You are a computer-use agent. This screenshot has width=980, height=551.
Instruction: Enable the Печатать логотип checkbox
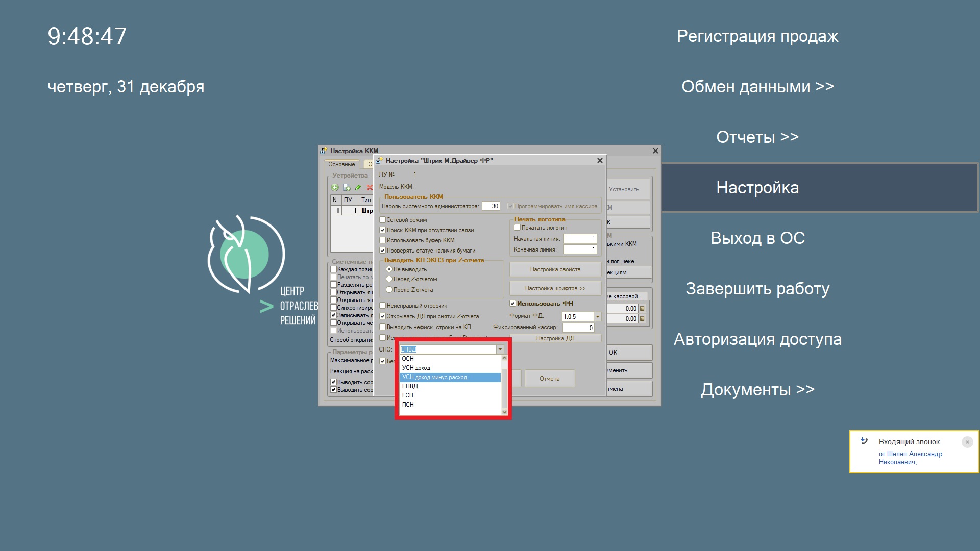pos(517,228)
